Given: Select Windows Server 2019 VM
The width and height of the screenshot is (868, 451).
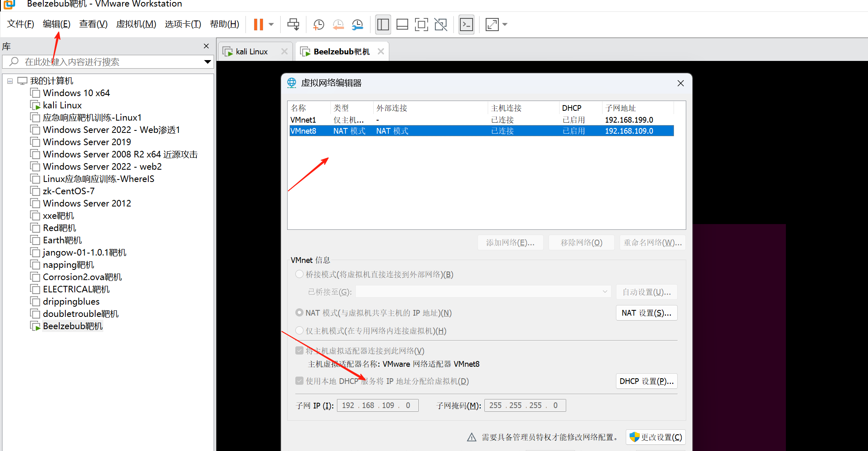Looking at the screenshot, I should (87, 142).
